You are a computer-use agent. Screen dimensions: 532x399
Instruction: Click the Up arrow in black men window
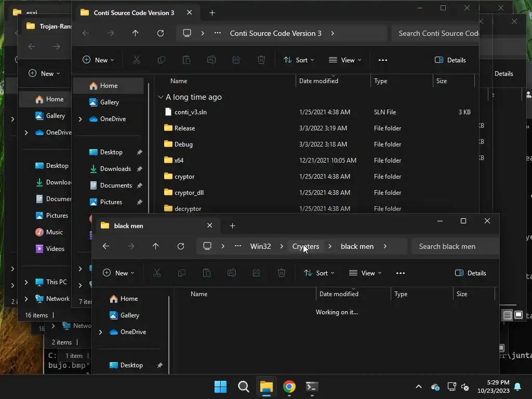[156, 246]
